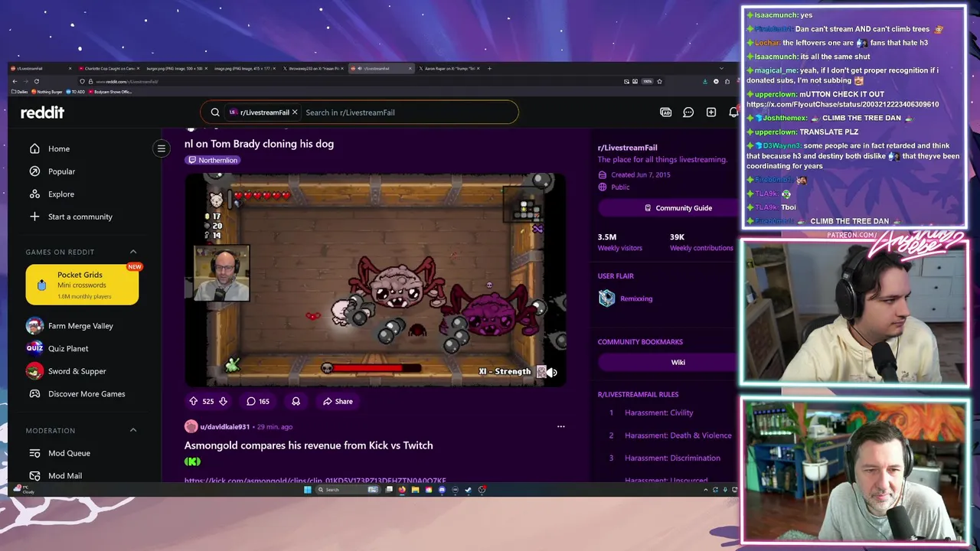Screen dimensions: 980x551
Task: Open Community Guide button
Action: [x=678, y=208]
